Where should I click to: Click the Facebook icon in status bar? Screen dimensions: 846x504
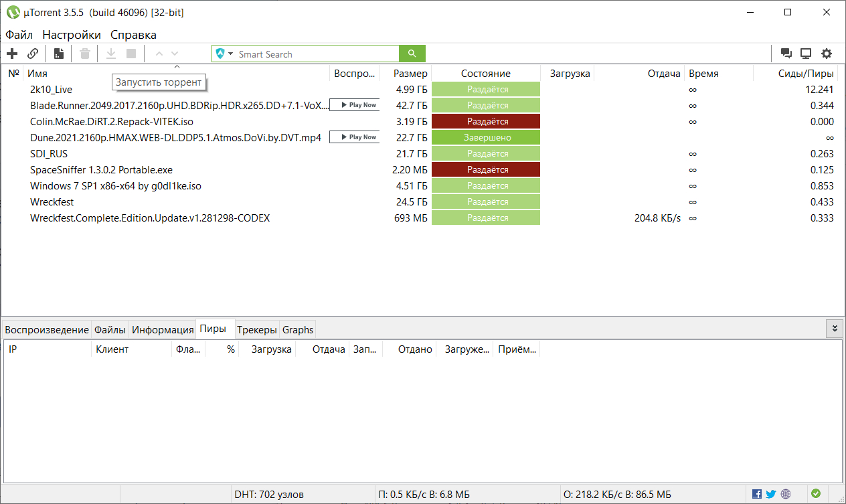click(757, 494)
